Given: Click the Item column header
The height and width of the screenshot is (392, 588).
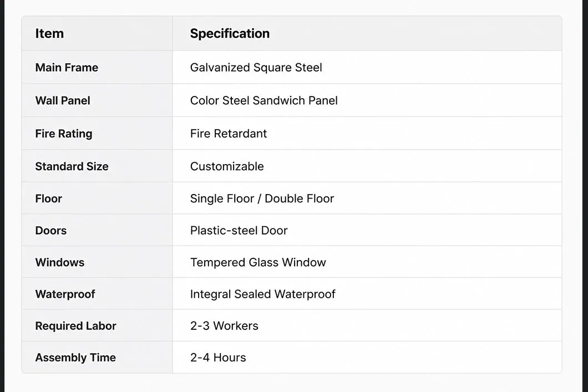Looking at the screenshot, I should [49, 33].
